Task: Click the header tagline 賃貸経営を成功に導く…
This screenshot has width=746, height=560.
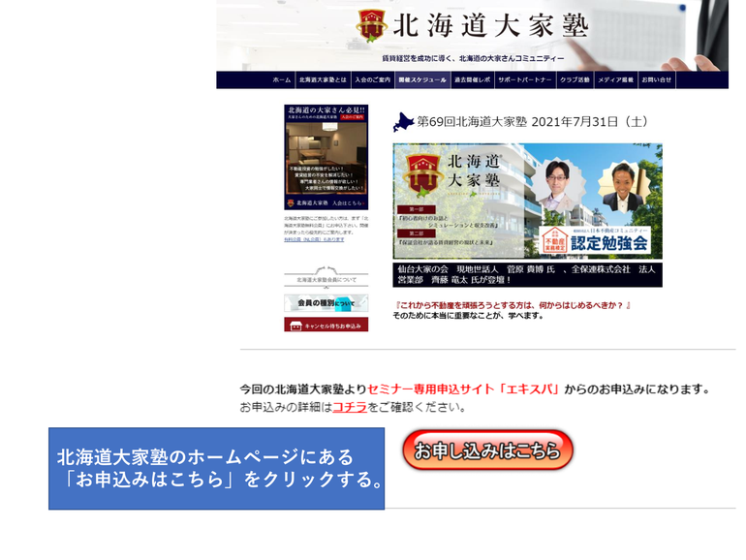Action: 473,58
